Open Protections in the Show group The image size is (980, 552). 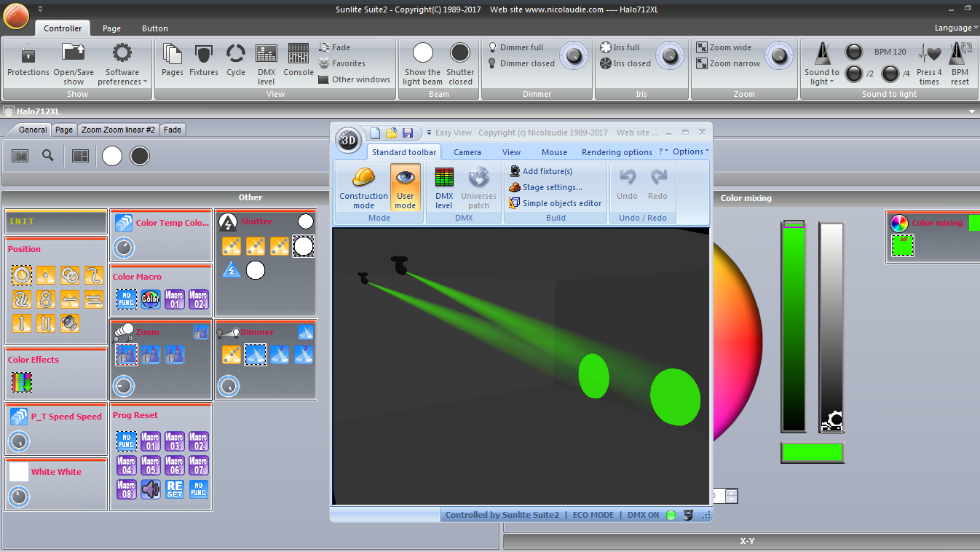point(28,60)
